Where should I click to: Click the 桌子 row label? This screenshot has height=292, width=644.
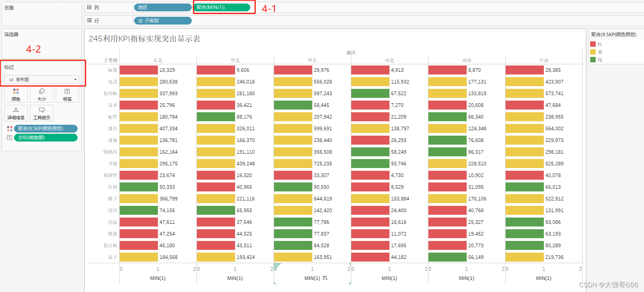click(113, 257)
